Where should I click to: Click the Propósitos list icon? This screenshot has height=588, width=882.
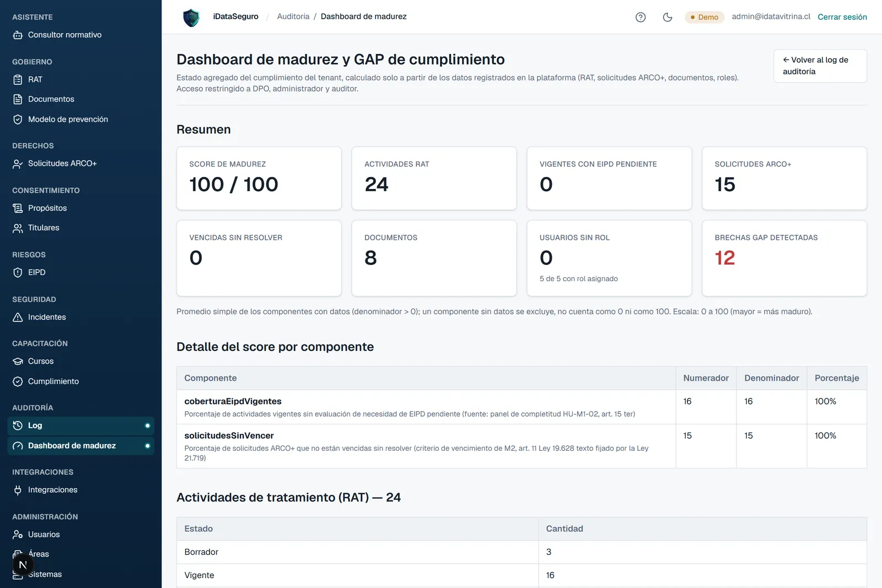point(18,208)
